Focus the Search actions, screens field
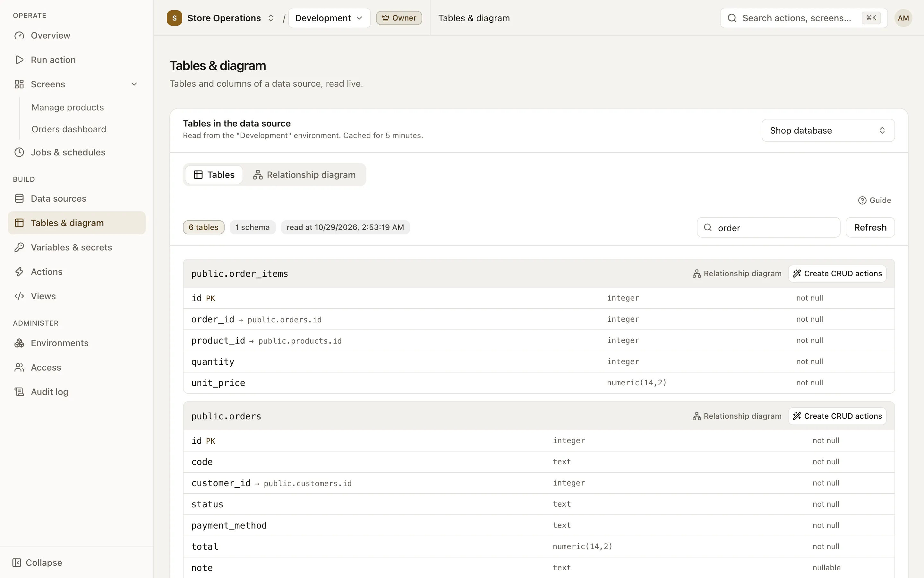This screenshot has height=578, width=924. [803, 18]
